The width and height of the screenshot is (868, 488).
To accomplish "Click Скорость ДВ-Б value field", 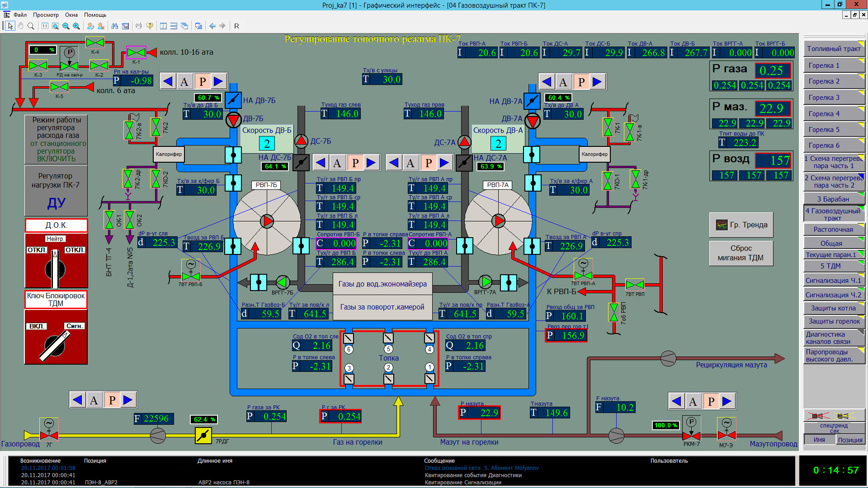I will tap(267, 144).
